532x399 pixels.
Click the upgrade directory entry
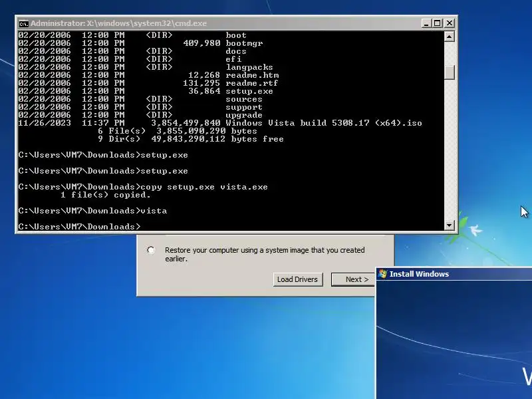pyautogui.click(x=244, y=115)
